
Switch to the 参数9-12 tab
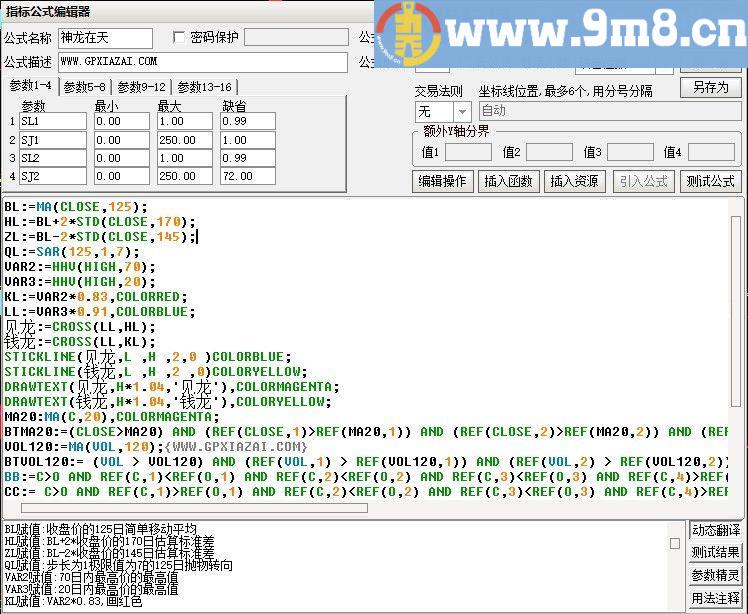pyautogui.click(x=141, y=87)
